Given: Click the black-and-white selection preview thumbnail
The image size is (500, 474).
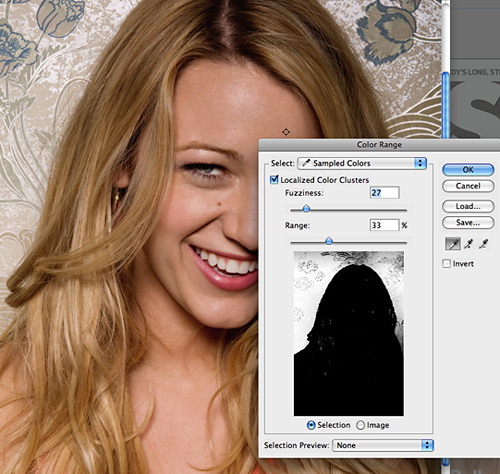Looking at the screenshot, I should click(x=349, y=333).
